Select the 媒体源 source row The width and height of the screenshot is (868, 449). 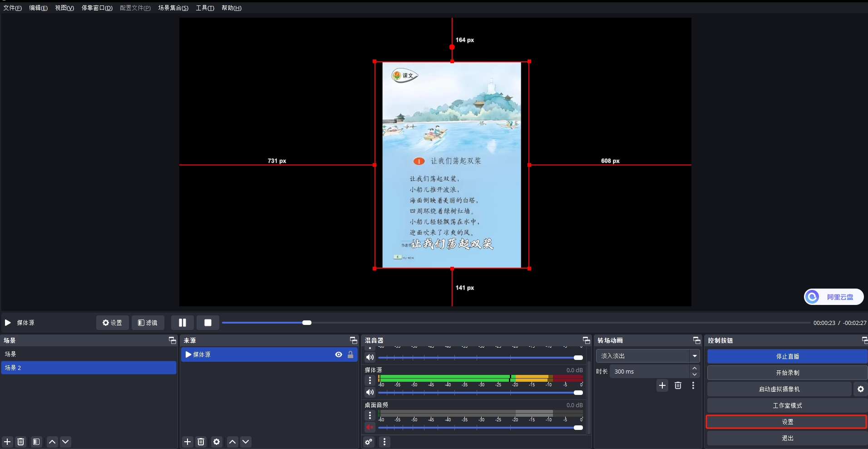click(270, 354)
